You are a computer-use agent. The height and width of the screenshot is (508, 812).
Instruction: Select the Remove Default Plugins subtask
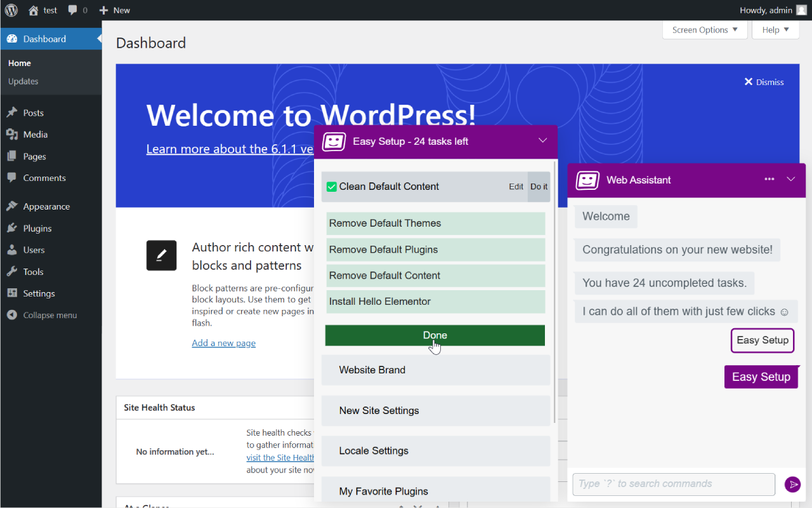pos(436,250)
